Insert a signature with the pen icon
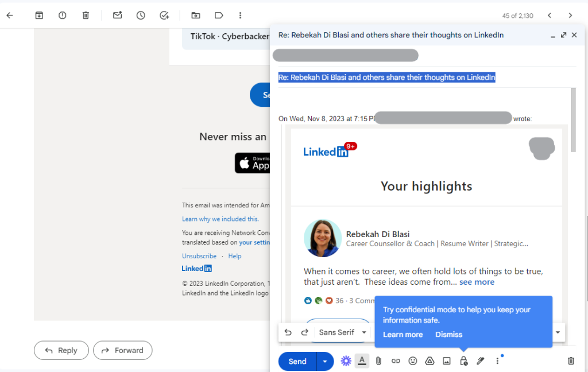The width and height of the screenshot is (588, 372). tap(481, 361)
